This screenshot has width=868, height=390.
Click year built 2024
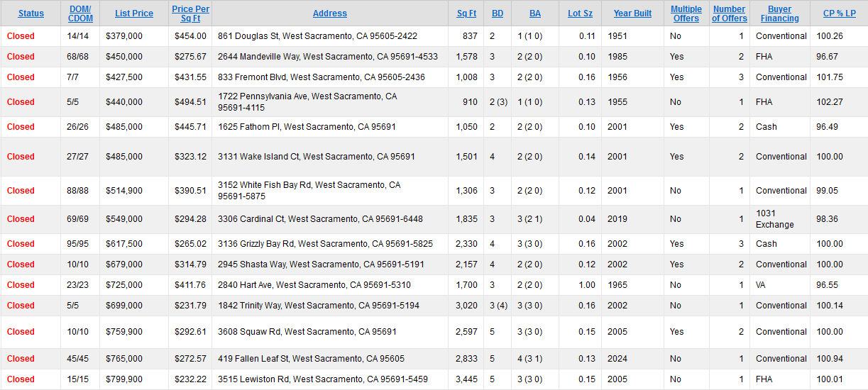[x=617, y=359]
